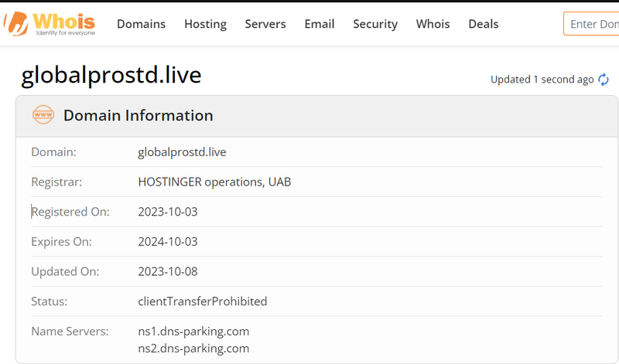Viewport: 619px width, 364px height.
Task: Select status clientTransferProhibited
Action: [203, 301]
